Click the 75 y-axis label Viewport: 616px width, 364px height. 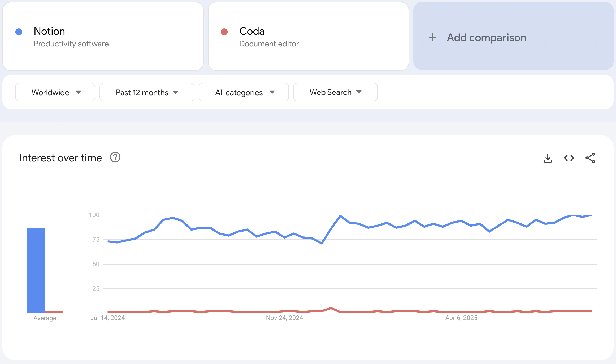pyautogui.click(x=96, y=240)
